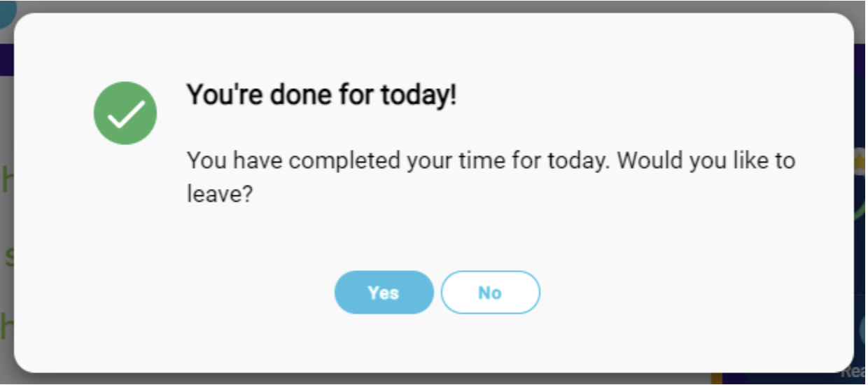Confirm leaving with the Yes button
Screen dimensions: 868x385
pyautogui.click(x=384, y=293)
